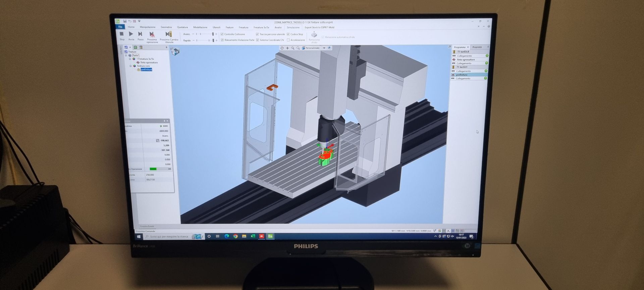Select the pan tool in viewport toolbar
Viewport: 644px width, 290px height.
click(x=287, y=48)
